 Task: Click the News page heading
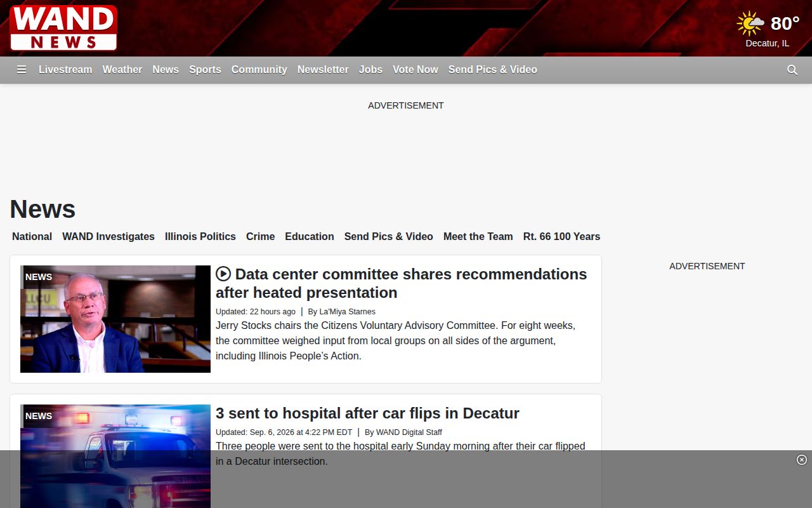tap(43, 209)
